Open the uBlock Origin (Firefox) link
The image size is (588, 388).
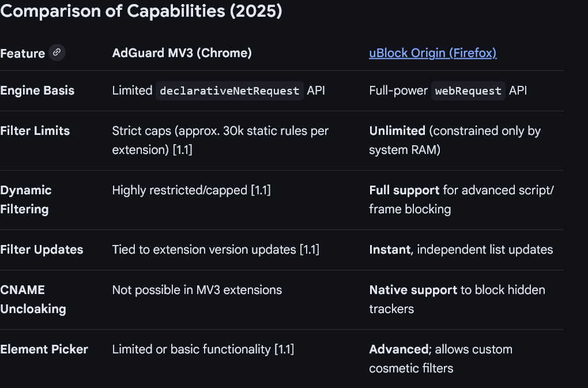pyautogui.click(x=432, y=53)
